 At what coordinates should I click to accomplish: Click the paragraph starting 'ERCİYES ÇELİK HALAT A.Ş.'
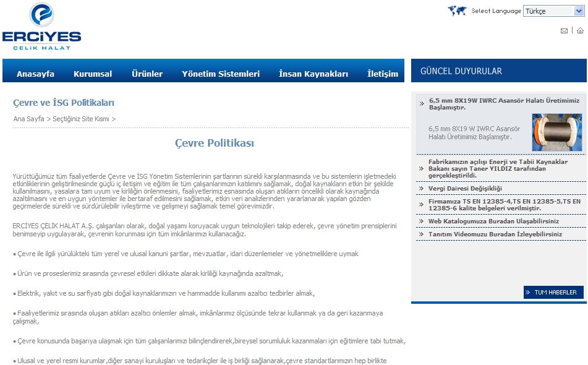[x=205, y=230]
